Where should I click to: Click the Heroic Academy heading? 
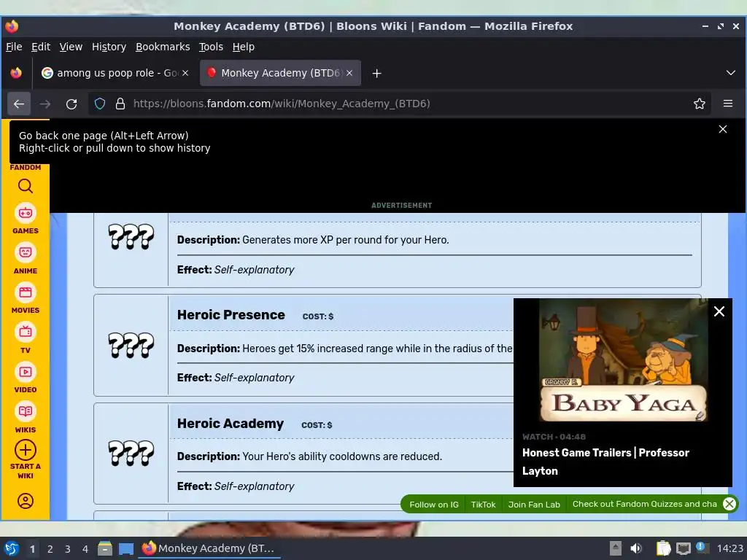pos(230,424)
